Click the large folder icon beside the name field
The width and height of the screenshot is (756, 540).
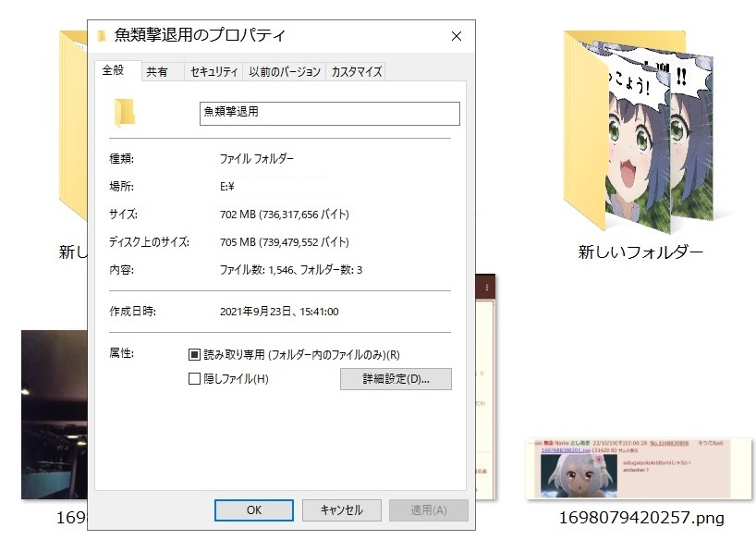tap(125, 113)
